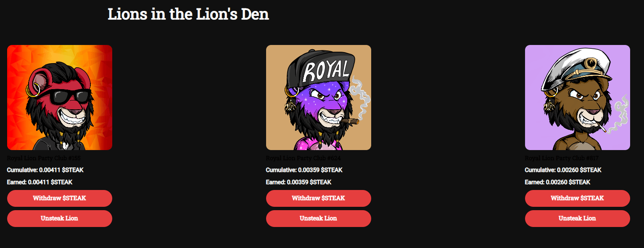Open the purple lion with ROYAL cap image

319,98
